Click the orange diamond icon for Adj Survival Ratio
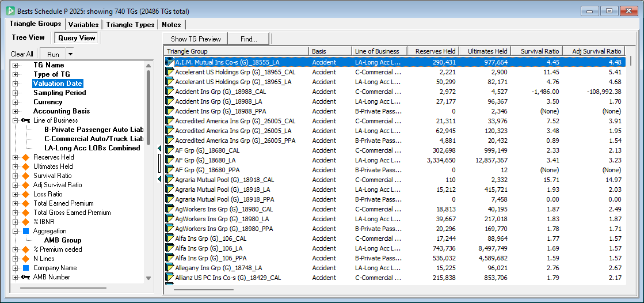The image size is (644, 303). tap(26, 185)
